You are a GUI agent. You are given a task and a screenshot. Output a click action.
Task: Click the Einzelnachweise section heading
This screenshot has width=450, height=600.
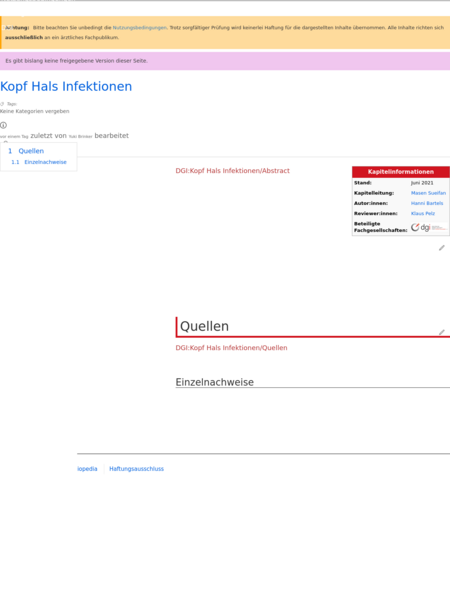(x=214, y=382)
